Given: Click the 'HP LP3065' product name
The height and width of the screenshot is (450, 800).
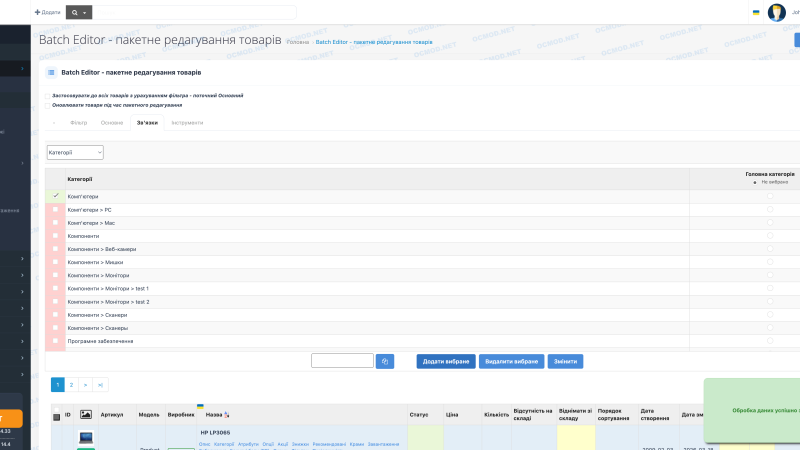Looking at the screenshot, I should [x=215, y=433].
